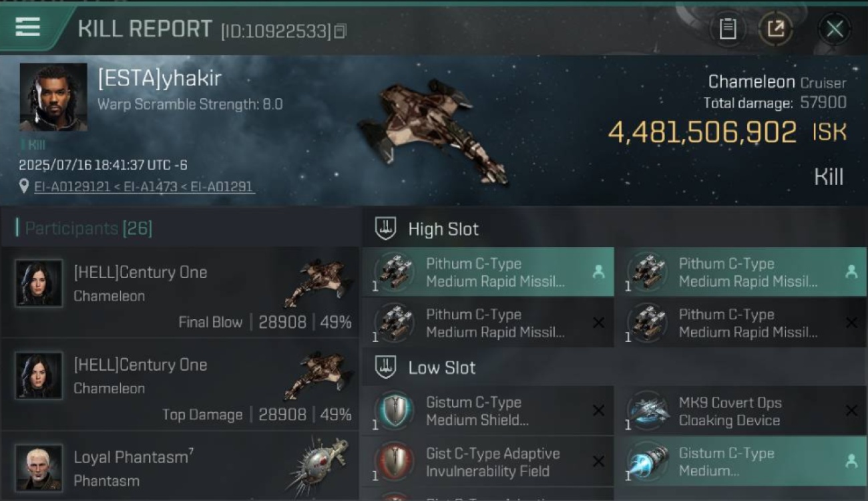Click the clipboard report icon

coord(727,29)
